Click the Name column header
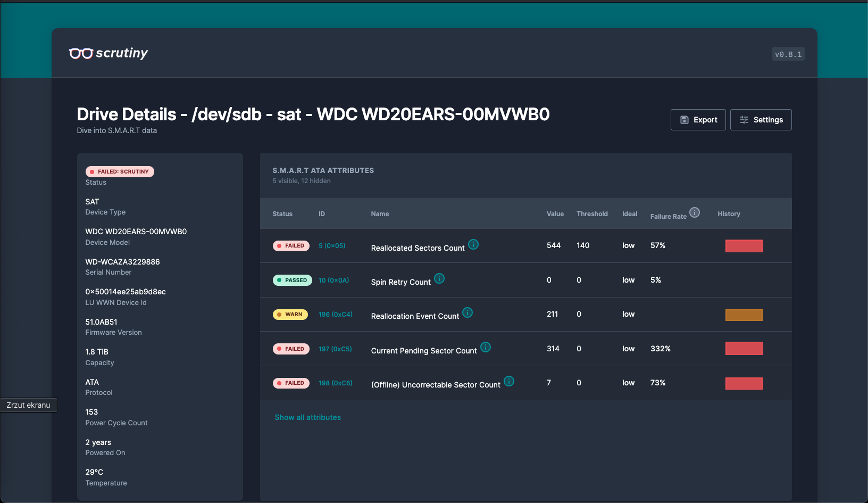The width and height of the screenshot is (868, 503). coord(380,214)
